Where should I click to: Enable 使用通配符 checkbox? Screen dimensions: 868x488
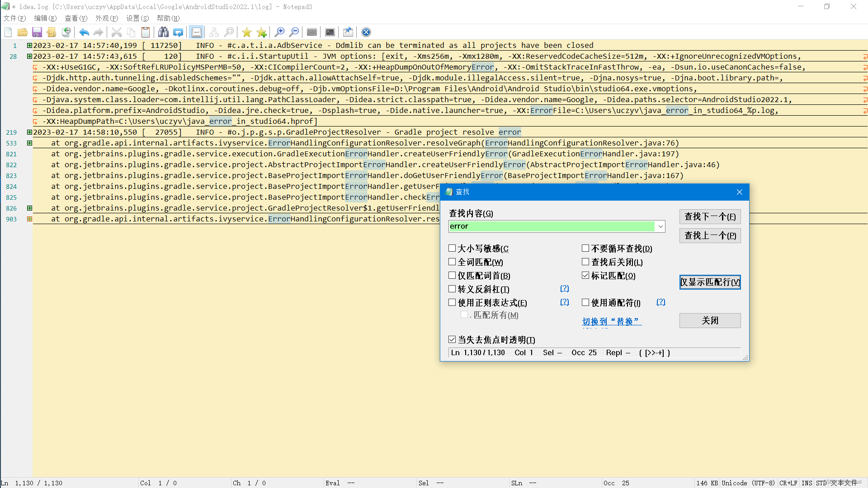585,302
